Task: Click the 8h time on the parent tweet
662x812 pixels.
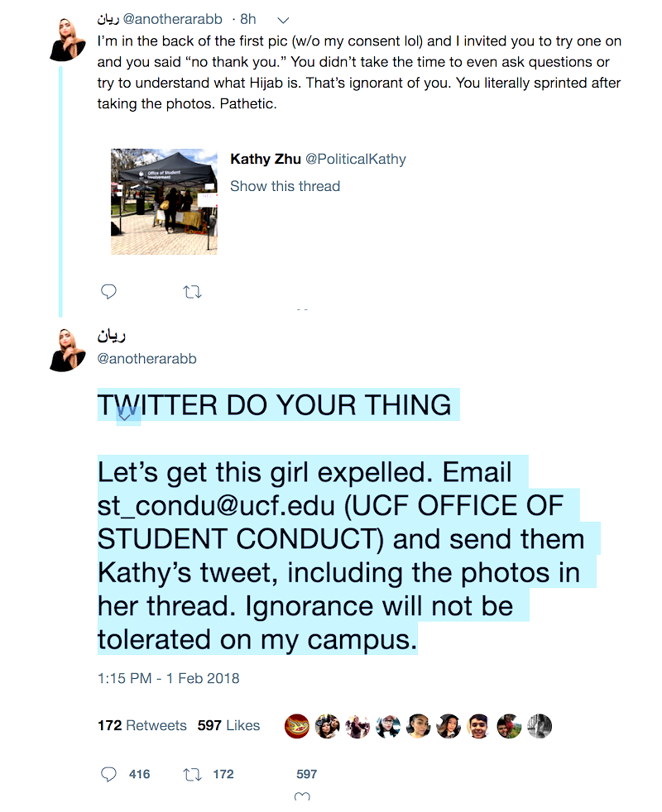Action: click(247, 19)
